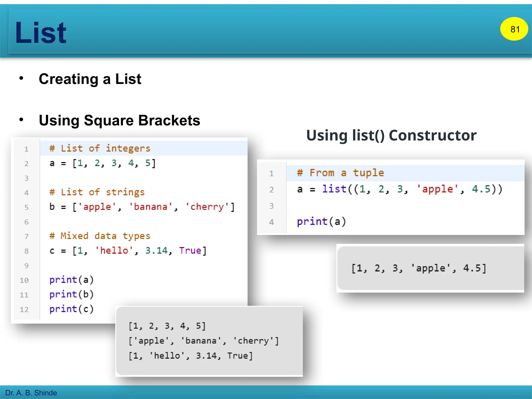Image resolution: width=532 pixels, height=399 pixels.
Task: Click 'print(a)' on line 10 of left code
Action: (71, 280)
